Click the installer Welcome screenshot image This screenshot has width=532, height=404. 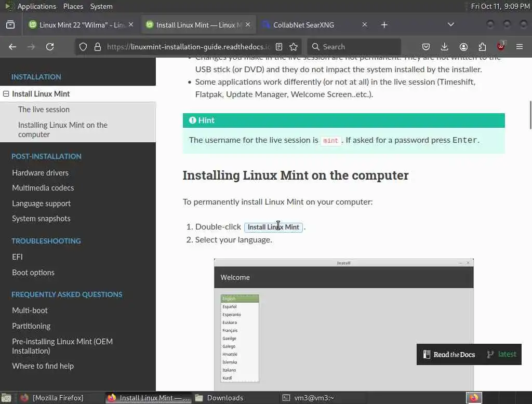click(344, 325)
